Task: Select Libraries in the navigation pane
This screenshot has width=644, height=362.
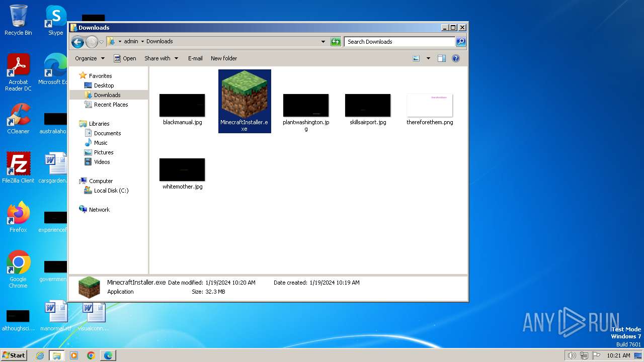Action: [99, 124]
